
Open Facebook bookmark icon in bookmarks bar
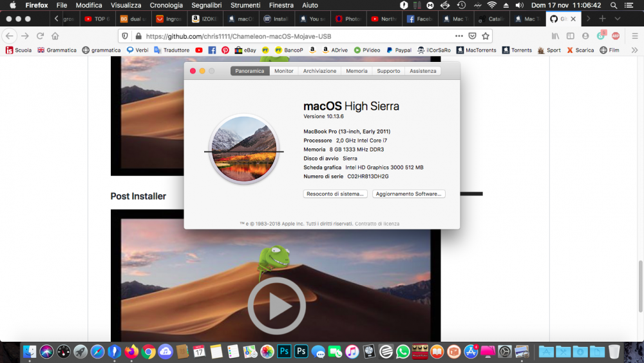(212, 50)
